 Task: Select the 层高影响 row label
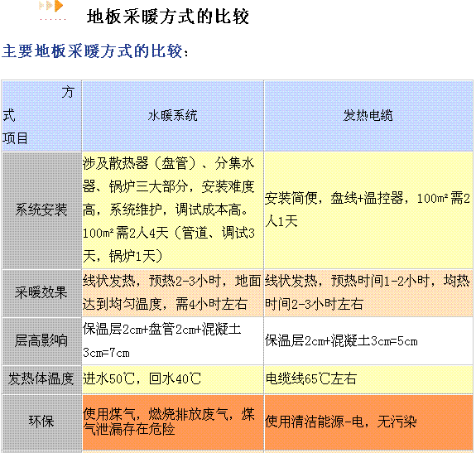point(41,341)
